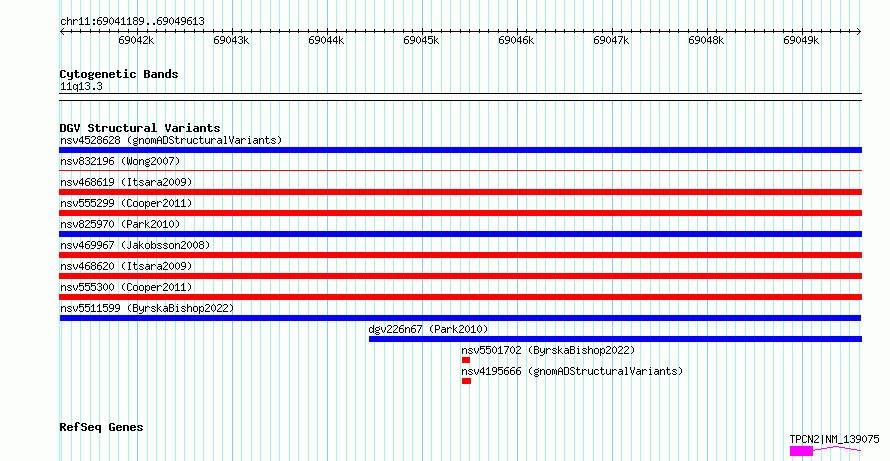This screenshot has width=890, height=461.
Task: Click the 69049k ruler tick label
Action: click(801, 41)
